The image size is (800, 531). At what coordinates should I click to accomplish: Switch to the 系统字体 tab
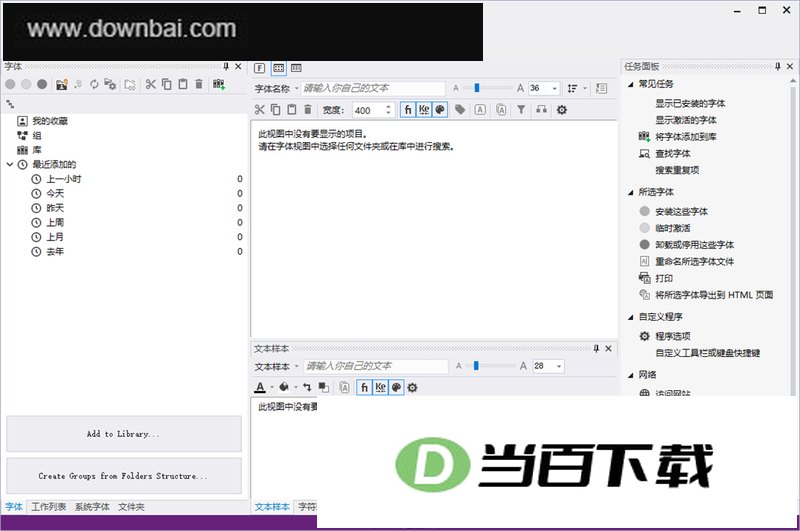[x=92, y=507]
